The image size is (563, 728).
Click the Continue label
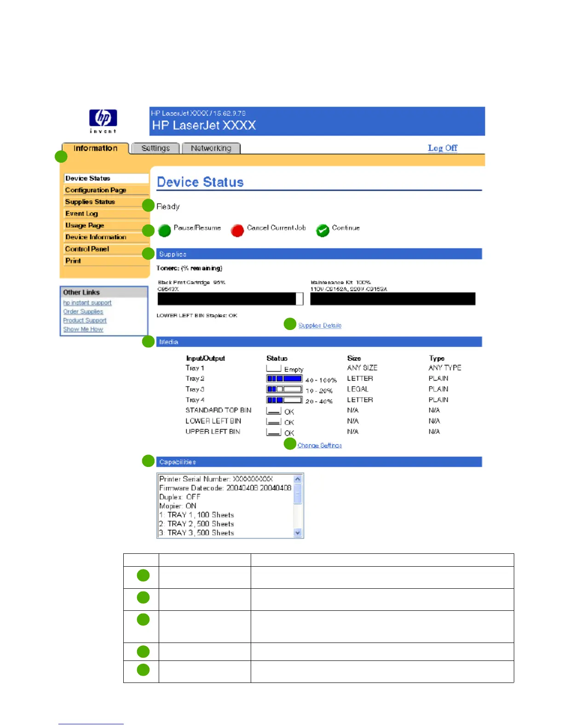pos(346,227)
